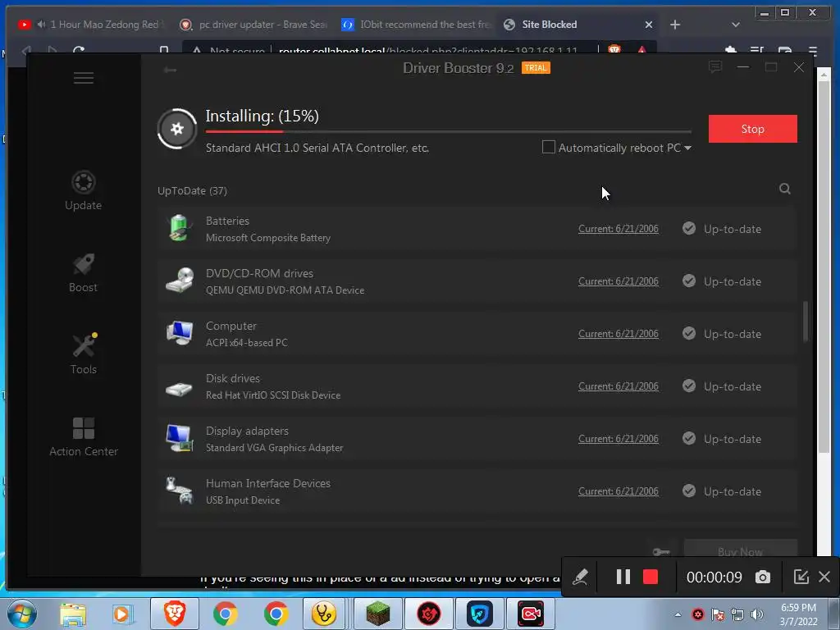Switch to the pc driver updater search tab

pyautogui.click(x=253, y=25)
